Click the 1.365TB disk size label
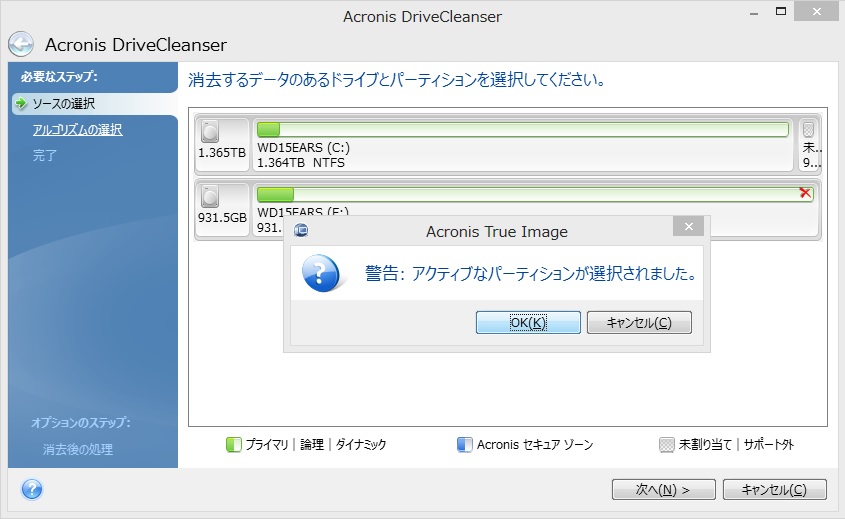845x519 pixels. 222,153
